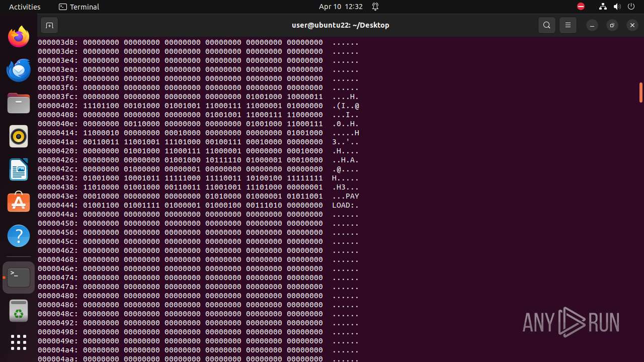
Task: Open the clock calendar 'Apr 10 12:32'
Action: coord(341,7)
